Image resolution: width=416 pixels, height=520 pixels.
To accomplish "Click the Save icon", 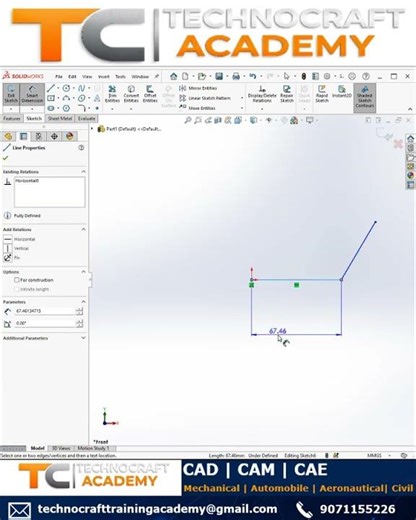I will point(219,76).
